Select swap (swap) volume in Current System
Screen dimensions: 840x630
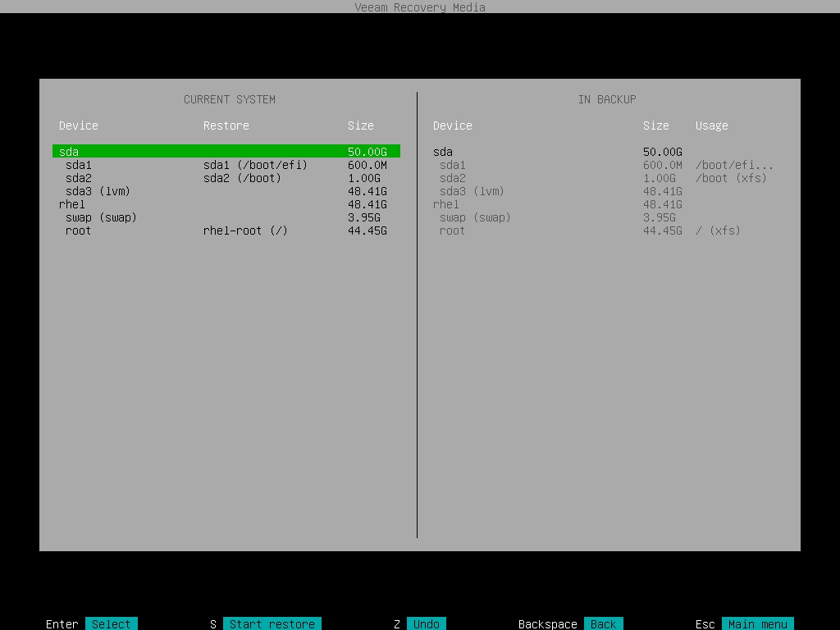(101, 217)
